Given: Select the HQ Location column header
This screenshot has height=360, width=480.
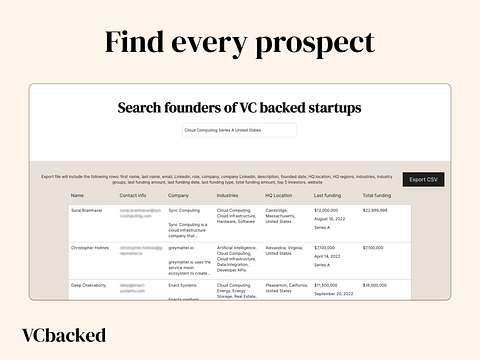Looking at the screenshot, I should (x=279, y=195).
